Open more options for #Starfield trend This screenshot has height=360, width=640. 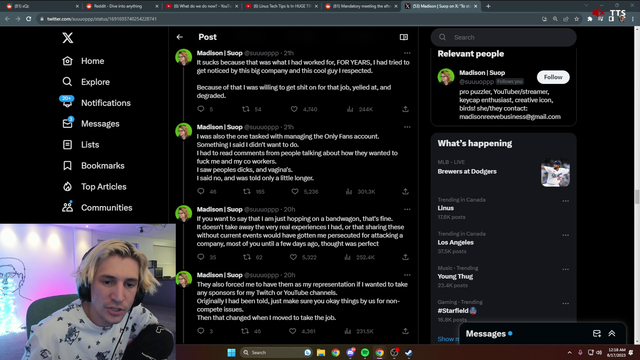click(565, 303)
